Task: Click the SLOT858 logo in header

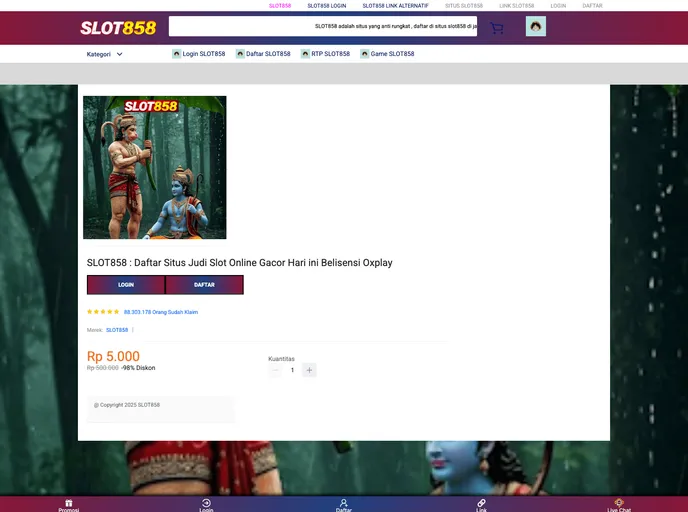Action: pyautogui.click(x=118, y=28)
